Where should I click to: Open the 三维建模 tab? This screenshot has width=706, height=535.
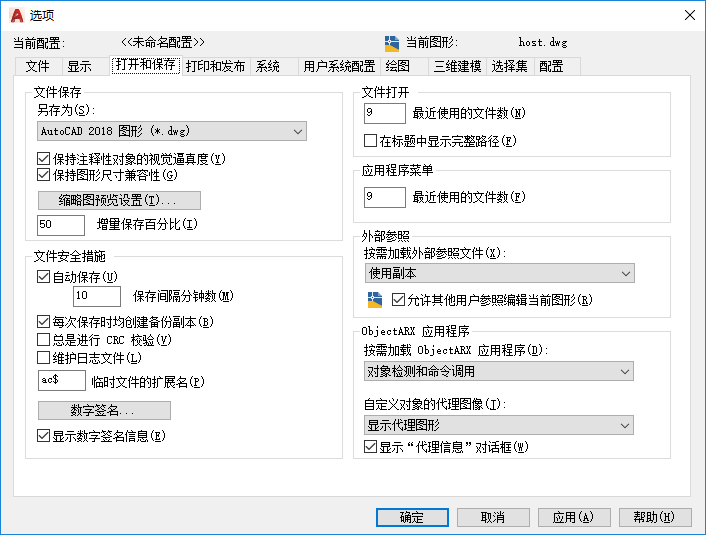[457, 67]
